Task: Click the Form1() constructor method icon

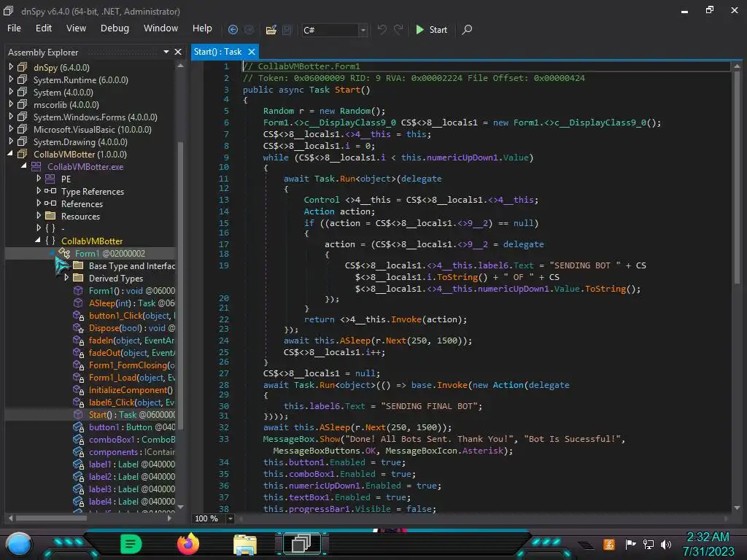Action: [x=78, y=290]
